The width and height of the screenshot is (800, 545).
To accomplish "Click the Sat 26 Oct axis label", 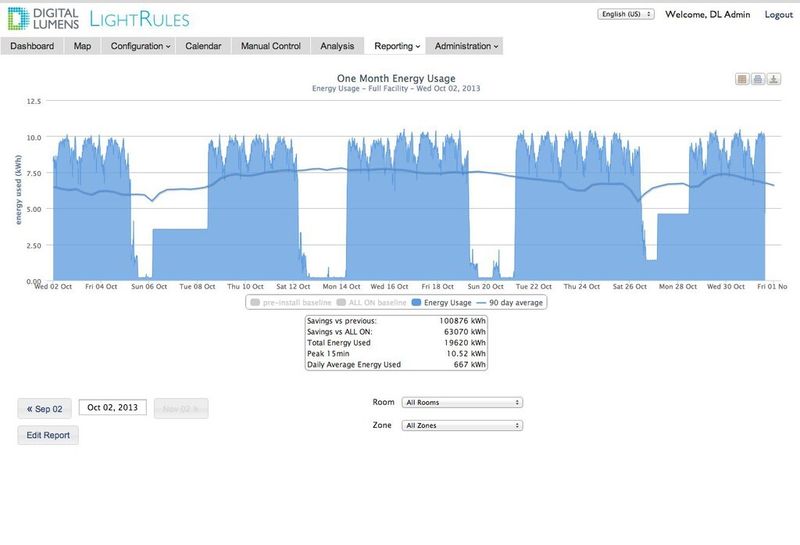I will pyautogui.click(x=630, y=287).
